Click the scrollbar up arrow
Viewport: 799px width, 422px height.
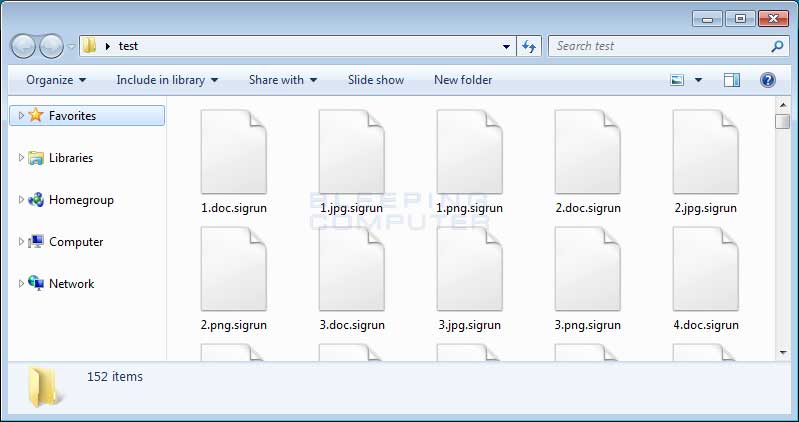(x=783, y=105)
